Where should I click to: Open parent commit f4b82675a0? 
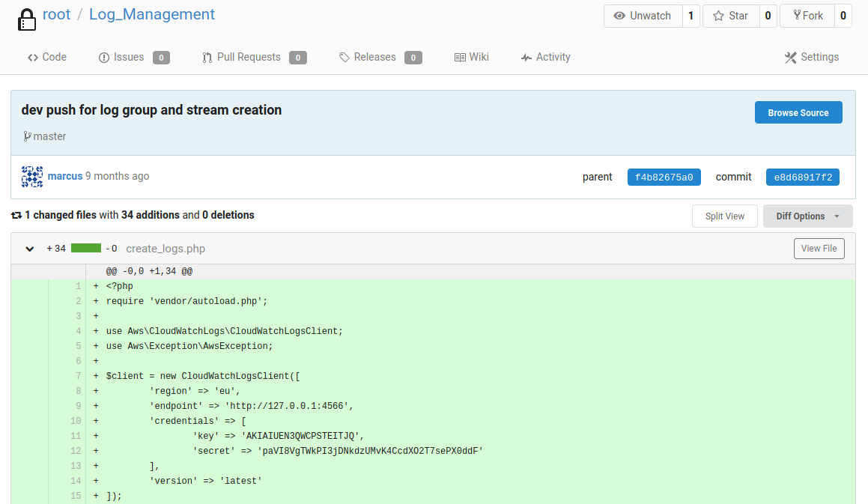pos(664,177)
